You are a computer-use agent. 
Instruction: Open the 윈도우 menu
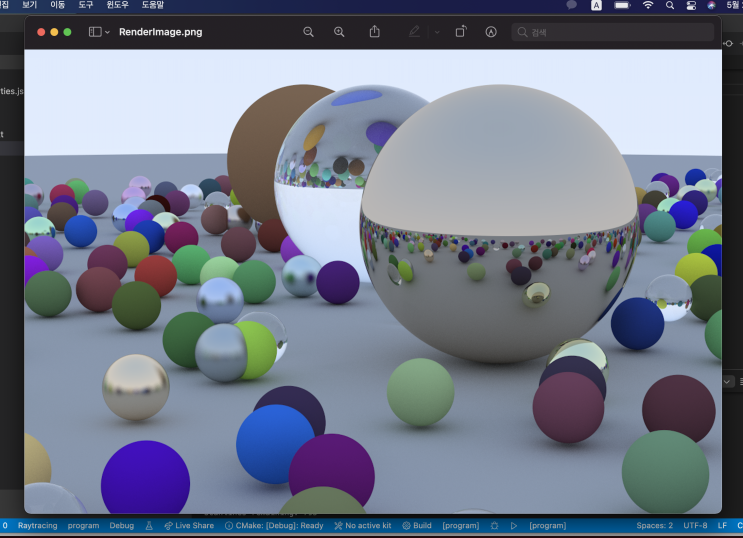(118, 5)
